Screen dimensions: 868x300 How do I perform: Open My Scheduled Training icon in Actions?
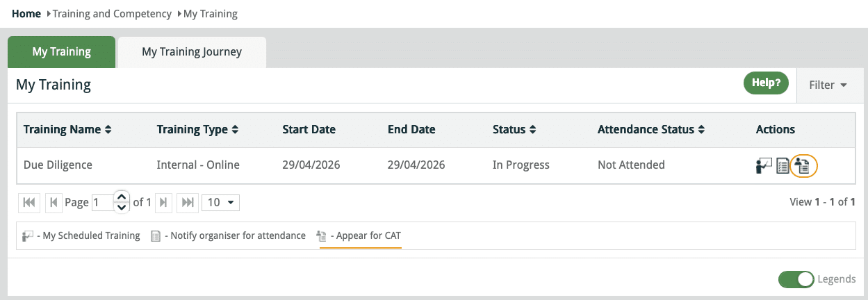click(764, 166)
